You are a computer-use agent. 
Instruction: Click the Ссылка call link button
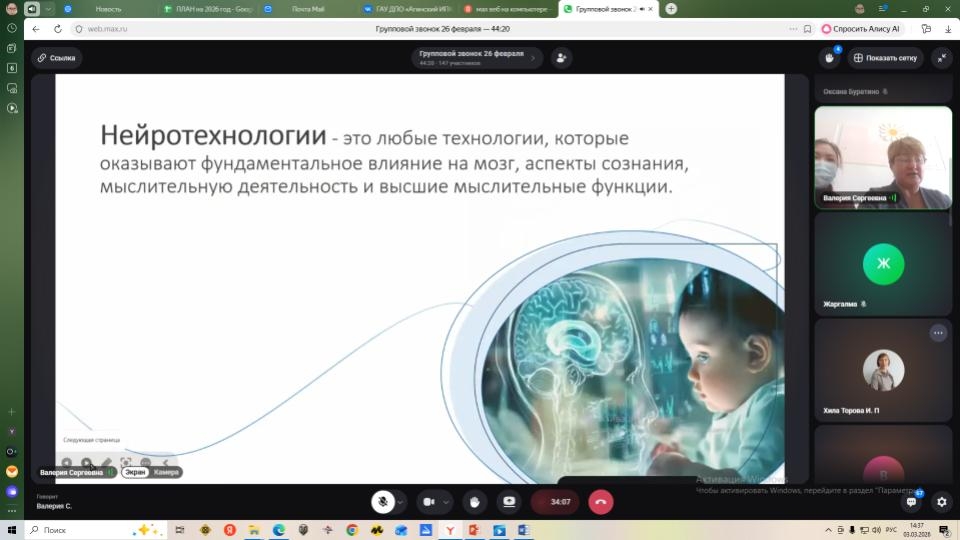pyautogui.click(x=57, y=58)
